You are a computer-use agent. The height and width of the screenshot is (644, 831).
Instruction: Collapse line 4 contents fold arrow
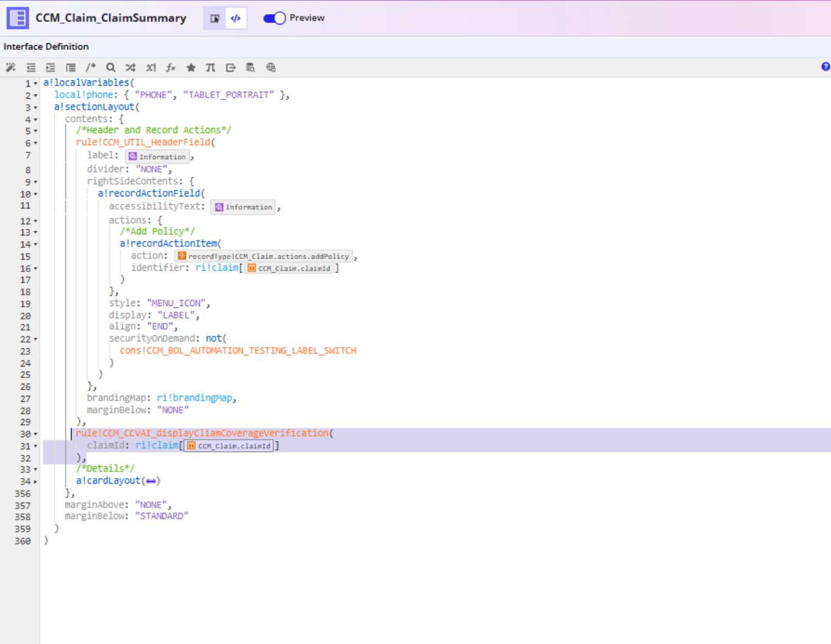pos(35,120)
